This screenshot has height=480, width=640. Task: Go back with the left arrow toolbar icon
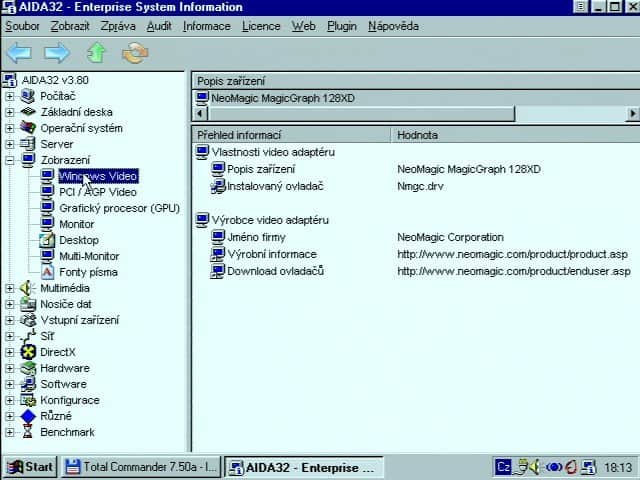pyautogui.click(x=19, y=53)
